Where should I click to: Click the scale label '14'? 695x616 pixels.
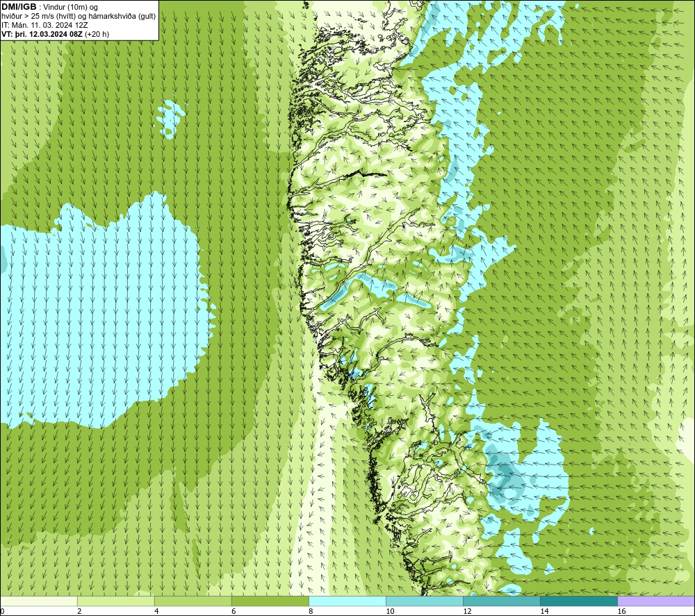point(544,612)
